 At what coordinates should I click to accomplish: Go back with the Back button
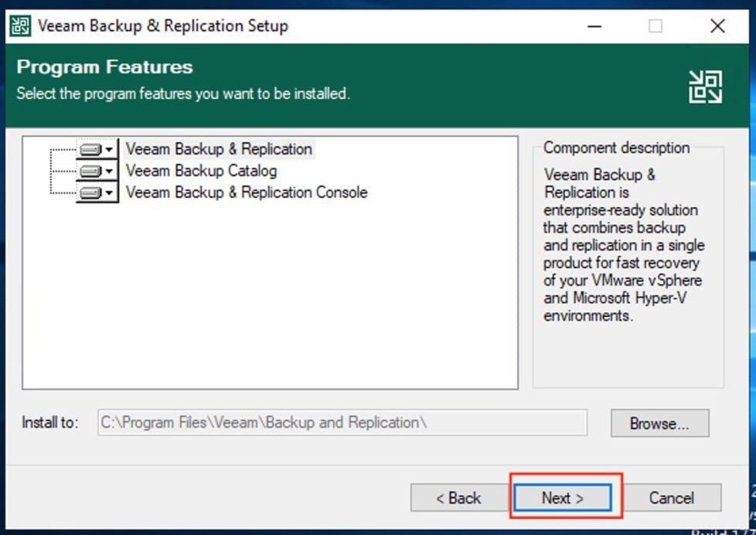[x=458, y=498]
